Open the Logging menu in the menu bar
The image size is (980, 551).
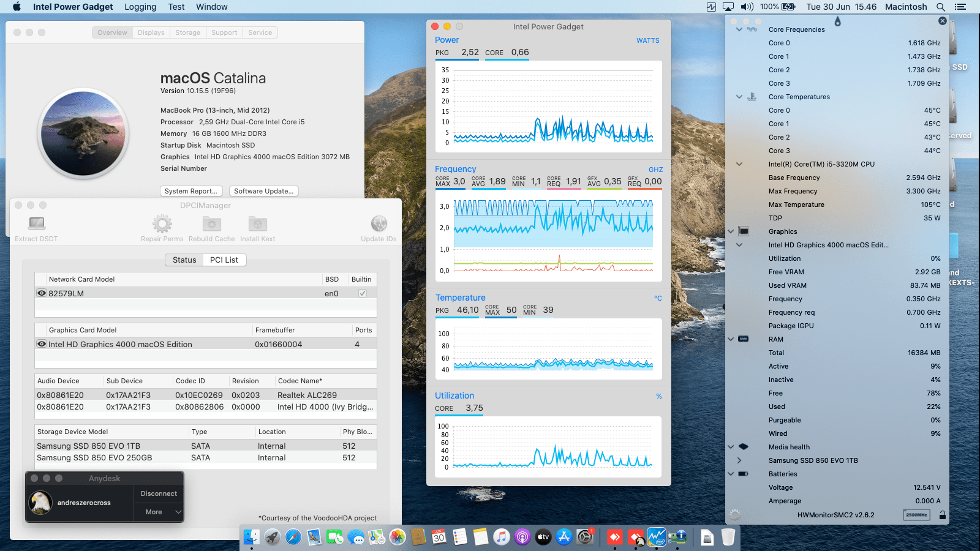click(140, 7)
